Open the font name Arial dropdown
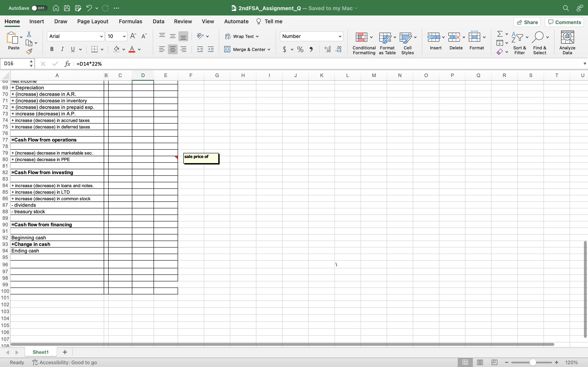 [101, 36]
